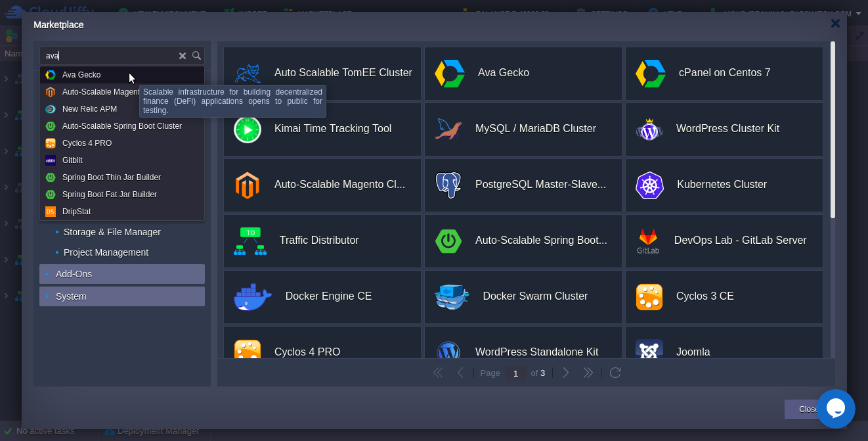Click the PostgreSQL elephant icon
The height and width of the screenshot is (441, 868).
coord(448,185)
